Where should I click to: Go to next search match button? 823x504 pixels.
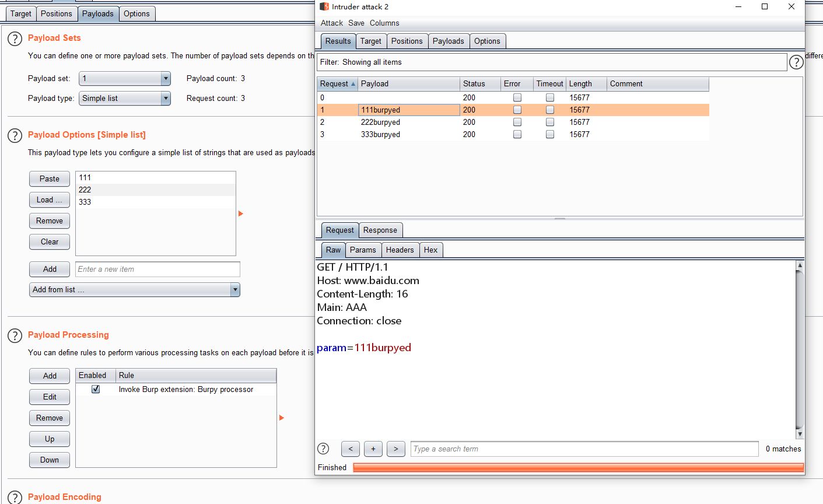tap(395, 449)
